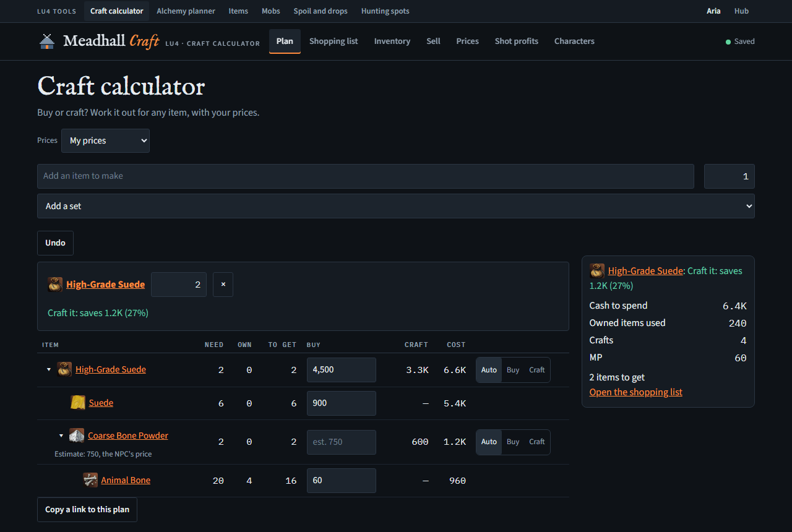Set Coarse Bone Powder row to Craft

point(537,442)
